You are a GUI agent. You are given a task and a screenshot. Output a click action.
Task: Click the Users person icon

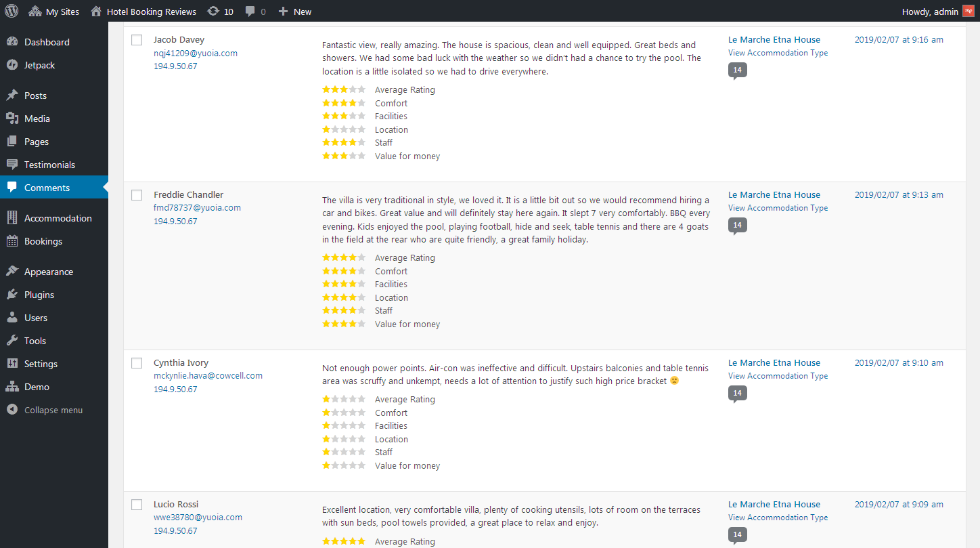tap(12, 318)
